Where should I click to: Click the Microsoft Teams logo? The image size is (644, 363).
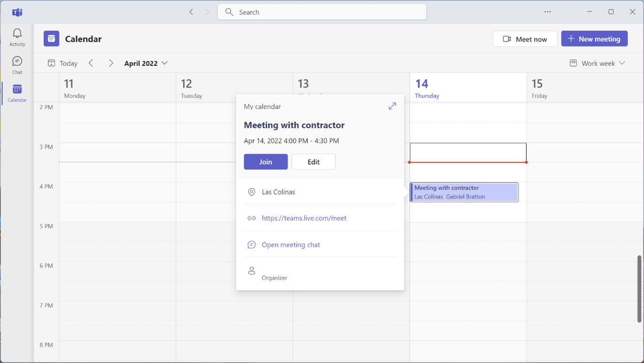coord(17,12)
